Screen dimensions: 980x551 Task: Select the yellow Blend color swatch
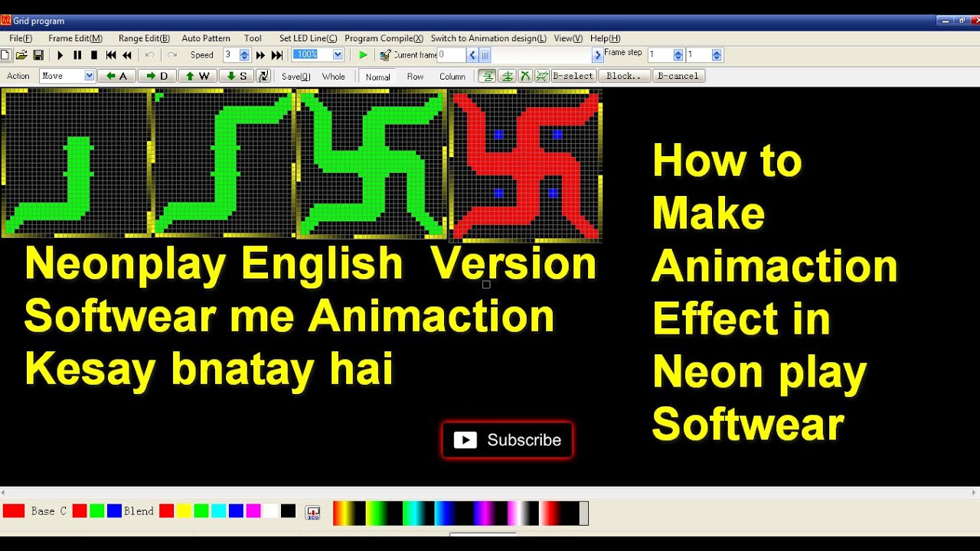184,511
